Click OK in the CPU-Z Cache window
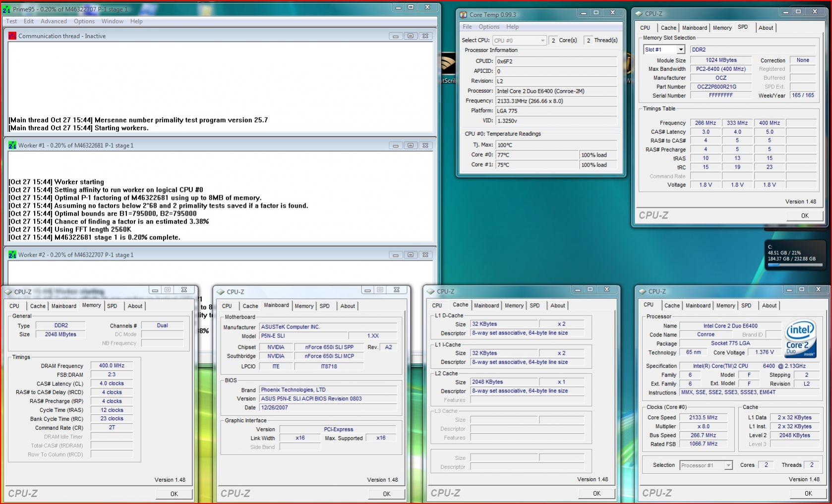Screen dimensions: 832x504 pos(597,493)
